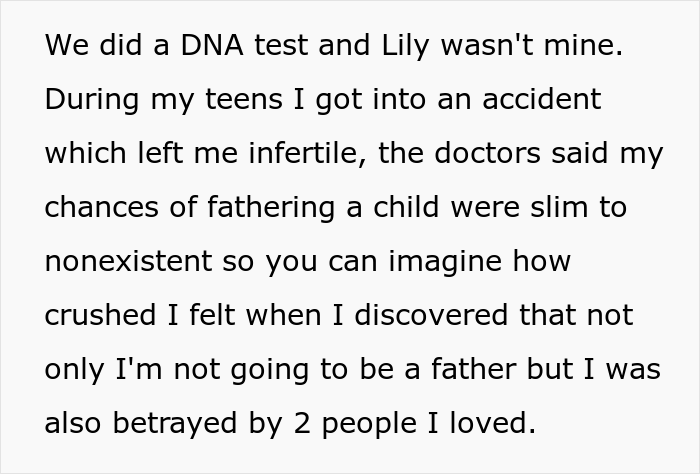Click the word "teens"

pos(245,101)
